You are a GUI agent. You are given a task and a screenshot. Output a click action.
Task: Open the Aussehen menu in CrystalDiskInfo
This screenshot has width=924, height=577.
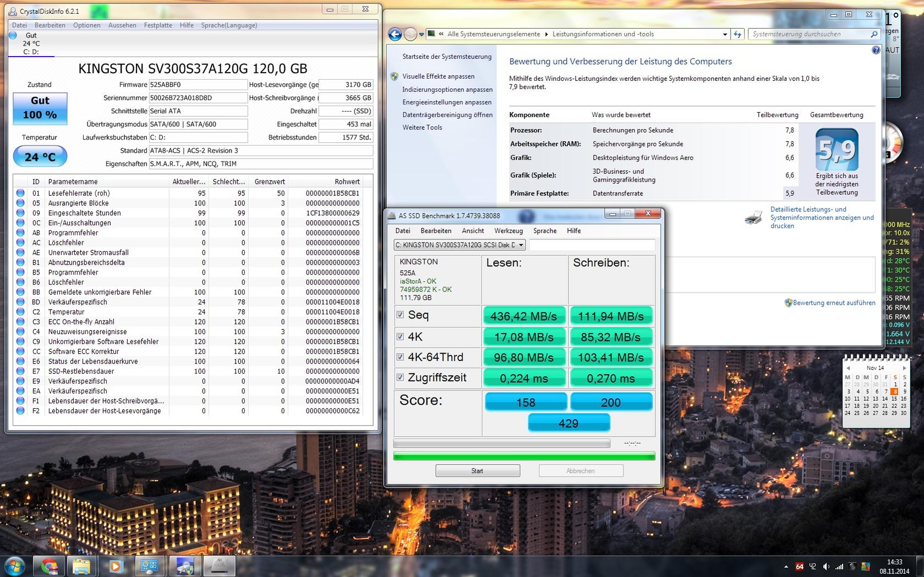click(x=122, y=25)
